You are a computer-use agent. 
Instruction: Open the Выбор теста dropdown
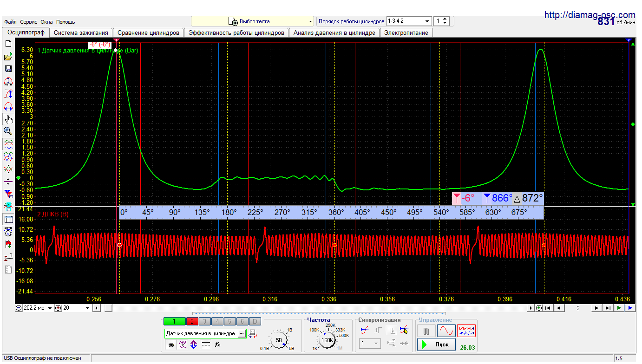point(253,21)
